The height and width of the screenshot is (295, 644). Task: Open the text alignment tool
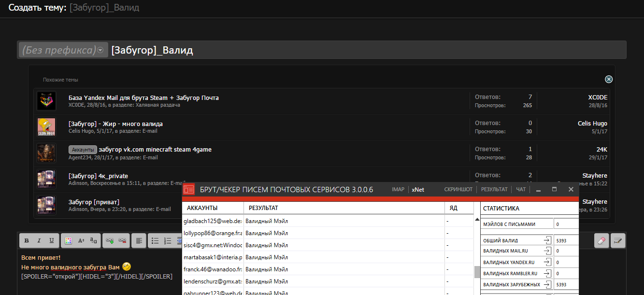point(139,240)
